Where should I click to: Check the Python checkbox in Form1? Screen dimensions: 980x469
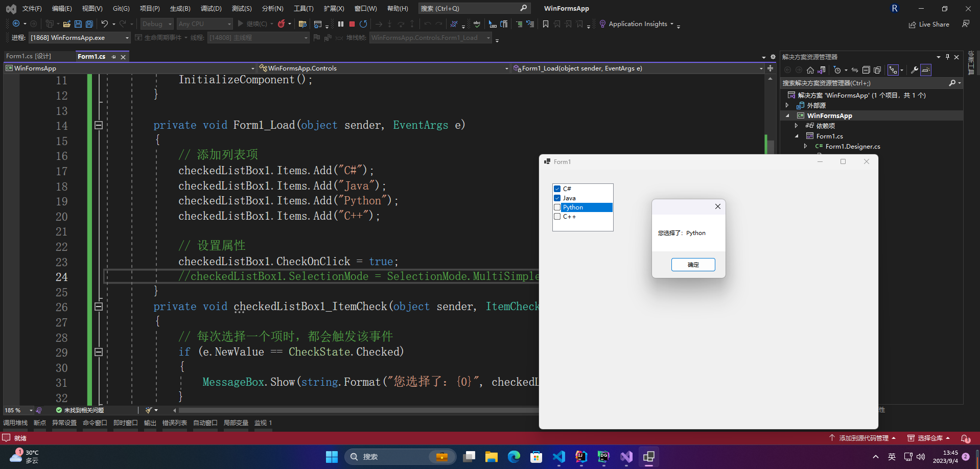pos(557,207)
